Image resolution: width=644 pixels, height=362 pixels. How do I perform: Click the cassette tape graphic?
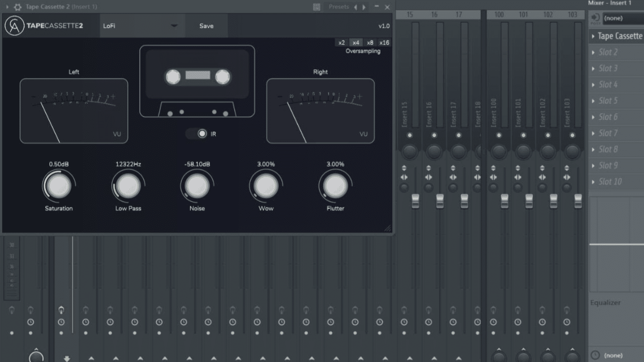pos(197,81)
